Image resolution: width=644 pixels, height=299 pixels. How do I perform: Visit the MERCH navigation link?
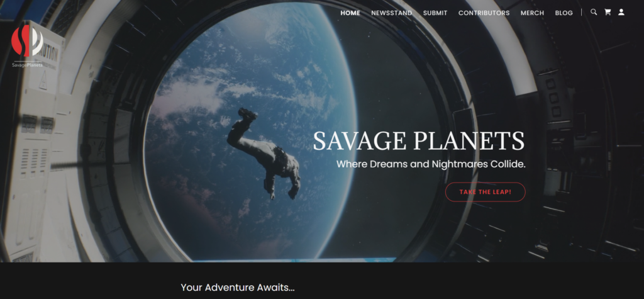532,13
